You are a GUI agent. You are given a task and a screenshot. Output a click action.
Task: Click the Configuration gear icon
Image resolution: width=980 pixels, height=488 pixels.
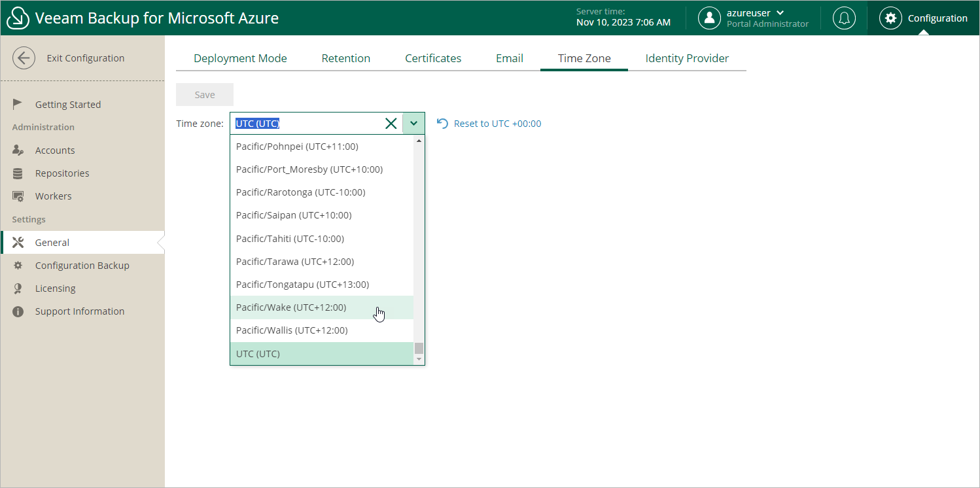tap(890, 18)
